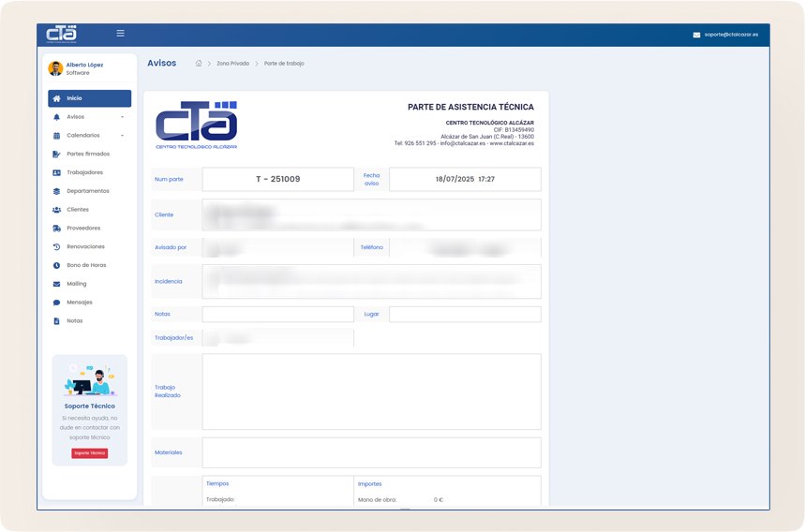Click the CIF: B13459490 text
This screenshot has width=805, height=532.
[x=514, y=130]
